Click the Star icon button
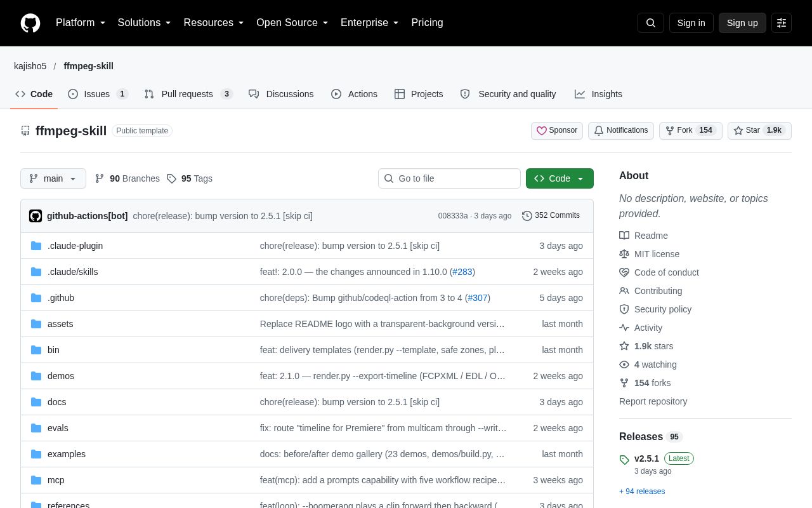This screenshot has height=508, width=812. (759, 130)
